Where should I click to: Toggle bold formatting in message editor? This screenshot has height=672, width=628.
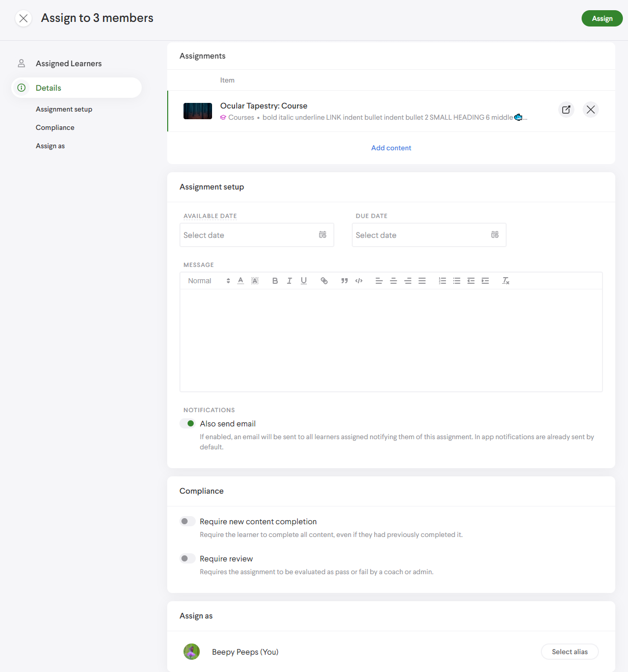pyautogui.click(x=275, y=281)
